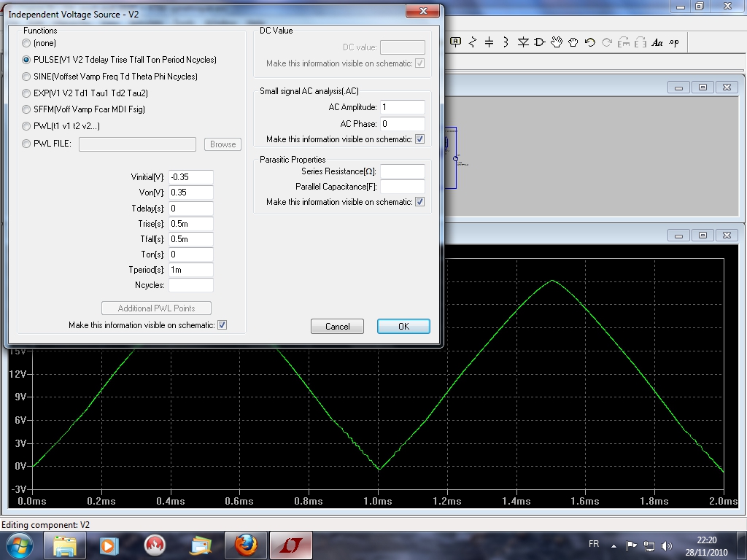
Task: Click the Series Resistance field
Action: pos(402,171)
